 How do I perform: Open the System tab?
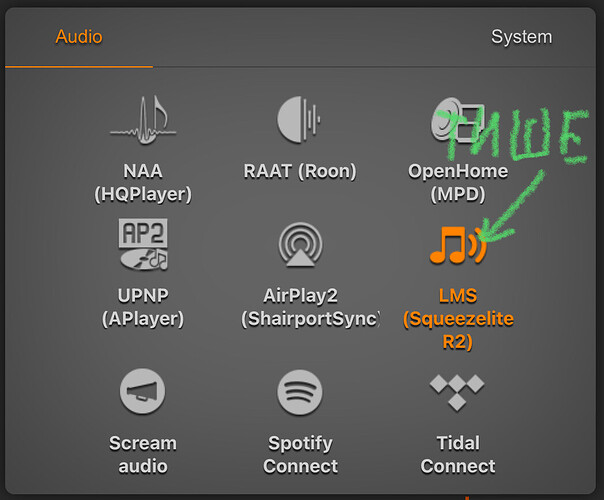pos(521,37)
